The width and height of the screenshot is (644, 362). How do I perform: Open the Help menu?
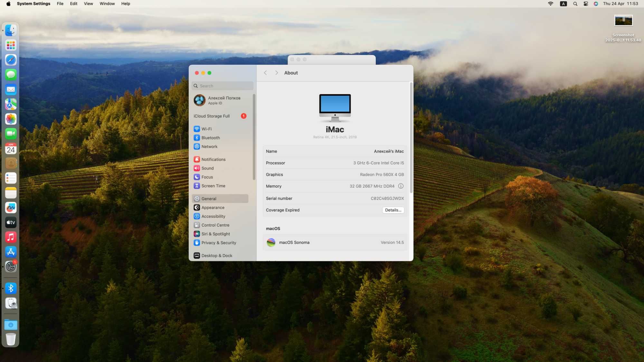click(126, 4)
